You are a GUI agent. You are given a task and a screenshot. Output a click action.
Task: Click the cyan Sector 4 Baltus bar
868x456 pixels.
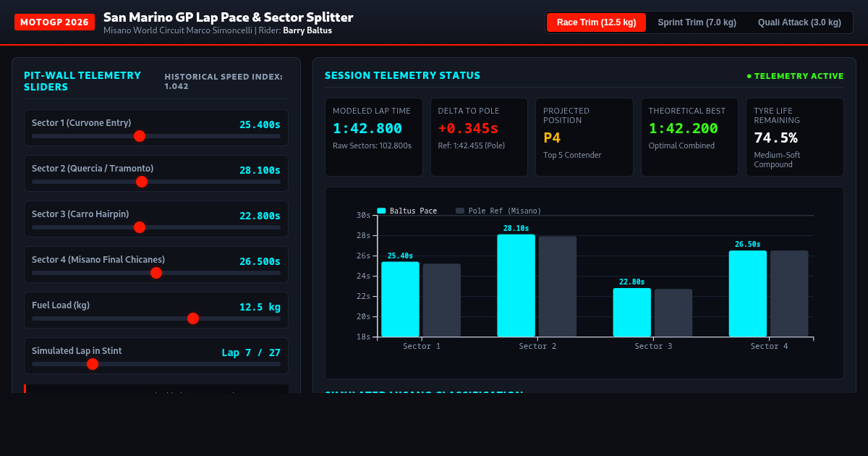(748, 294)
